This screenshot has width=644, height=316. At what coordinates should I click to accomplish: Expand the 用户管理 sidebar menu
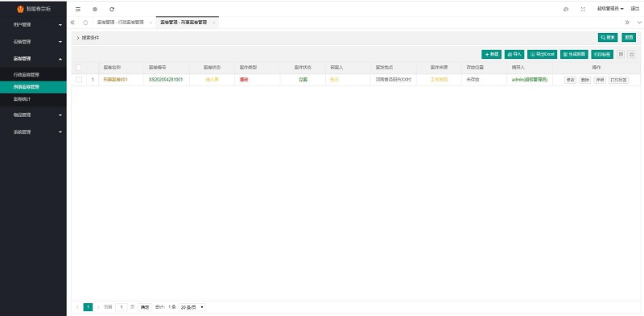pos(33,25)
